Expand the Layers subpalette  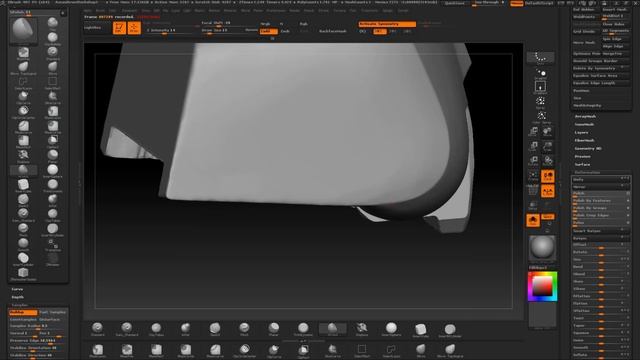point(581,133)
